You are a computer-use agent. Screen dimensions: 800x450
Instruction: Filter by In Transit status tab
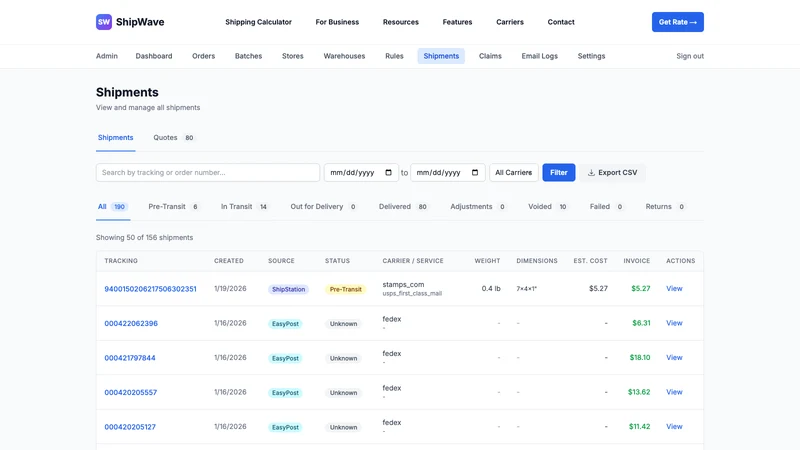point(244,207)
